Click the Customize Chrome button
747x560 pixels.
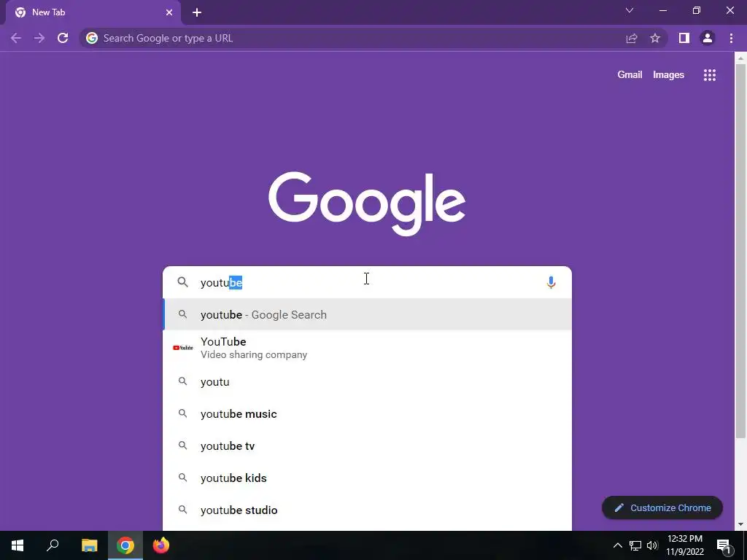tap(662, 507)
